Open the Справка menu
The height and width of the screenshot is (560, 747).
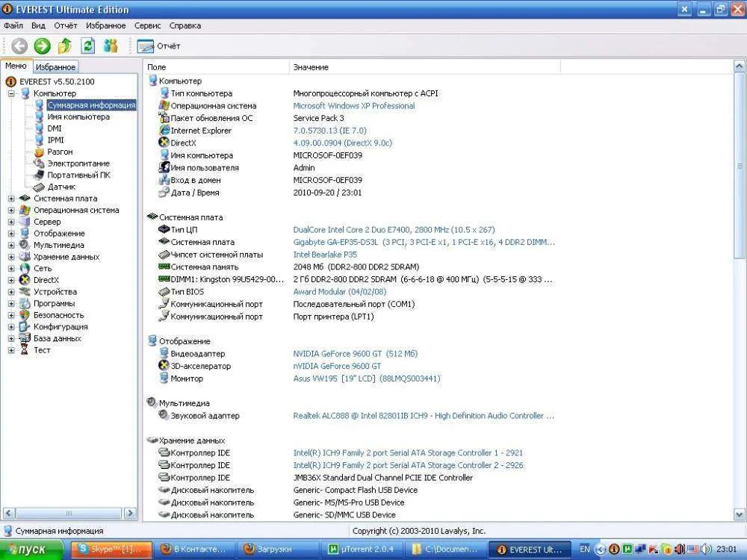(x=185, y=25)
